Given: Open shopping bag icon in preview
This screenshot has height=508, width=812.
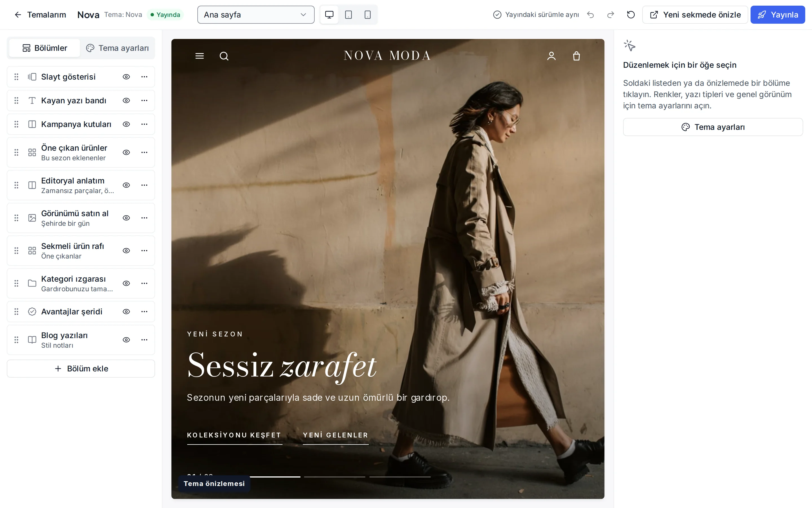Looking at the screenshot, I should (577, 56).
